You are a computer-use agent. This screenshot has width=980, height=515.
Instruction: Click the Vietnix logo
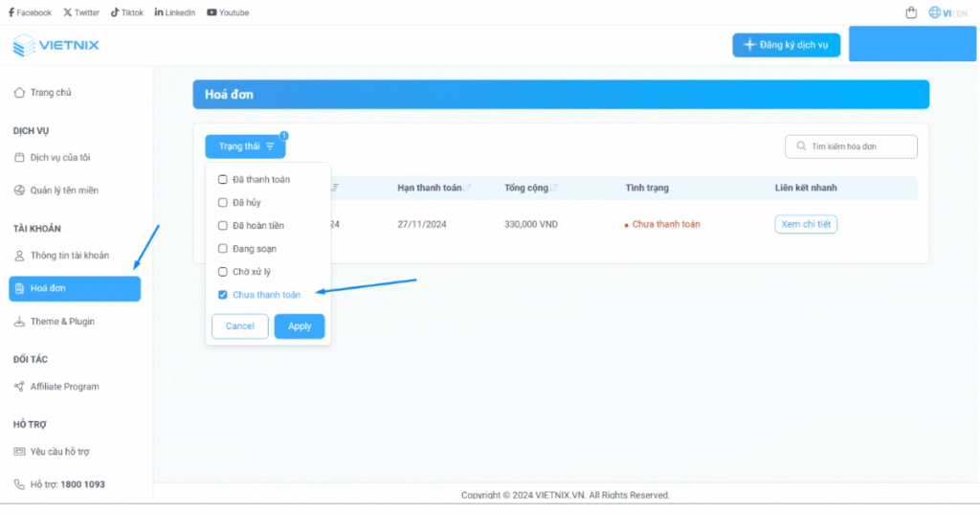(56, 45)
